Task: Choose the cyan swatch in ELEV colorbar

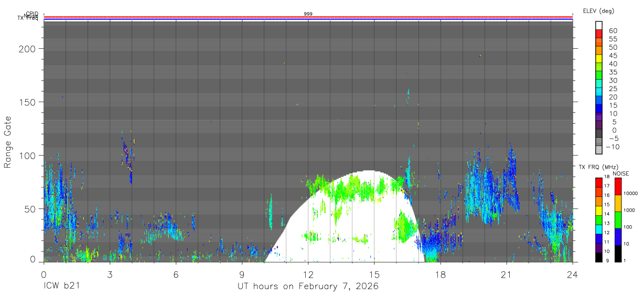Action: pyautogui.click(x=599, y=92)
